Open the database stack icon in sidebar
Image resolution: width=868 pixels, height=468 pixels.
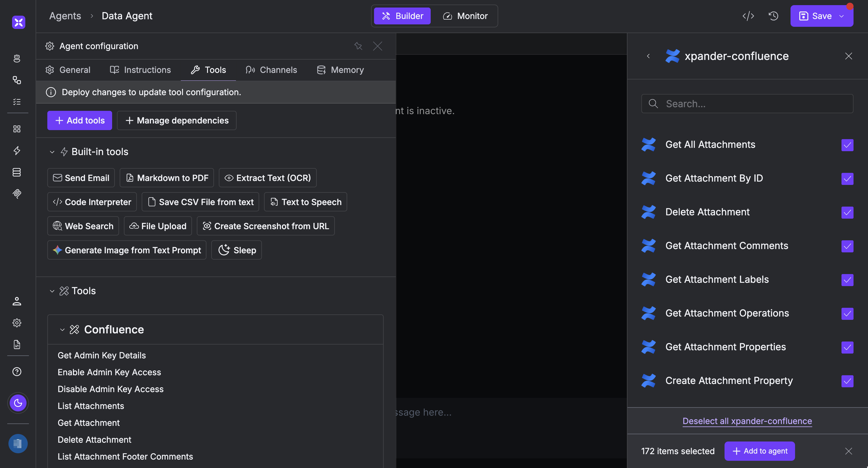click(17, 172)
